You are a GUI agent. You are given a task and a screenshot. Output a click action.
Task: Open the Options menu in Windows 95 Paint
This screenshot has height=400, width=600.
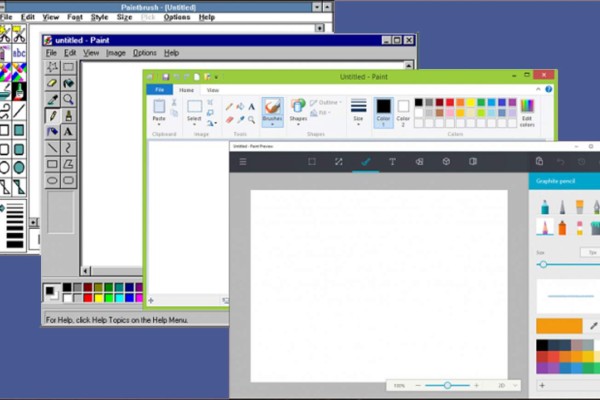coord(145,53)
